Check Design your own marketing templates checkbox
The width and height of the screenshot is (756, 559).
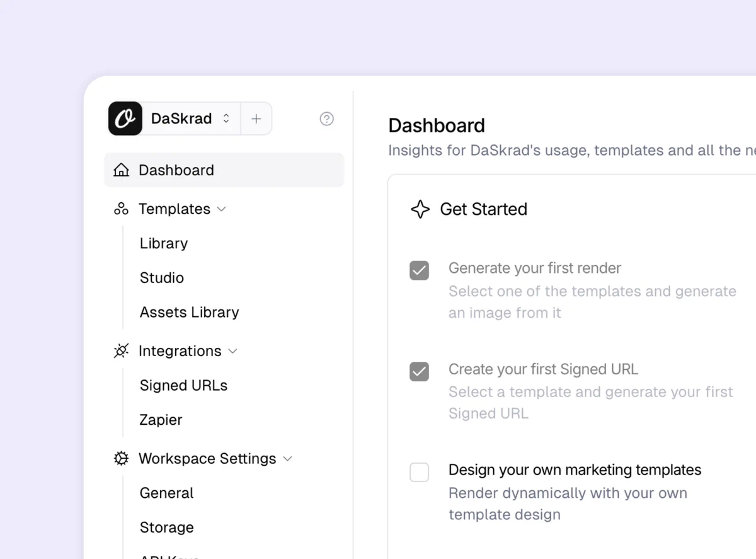tap(420, 472)
